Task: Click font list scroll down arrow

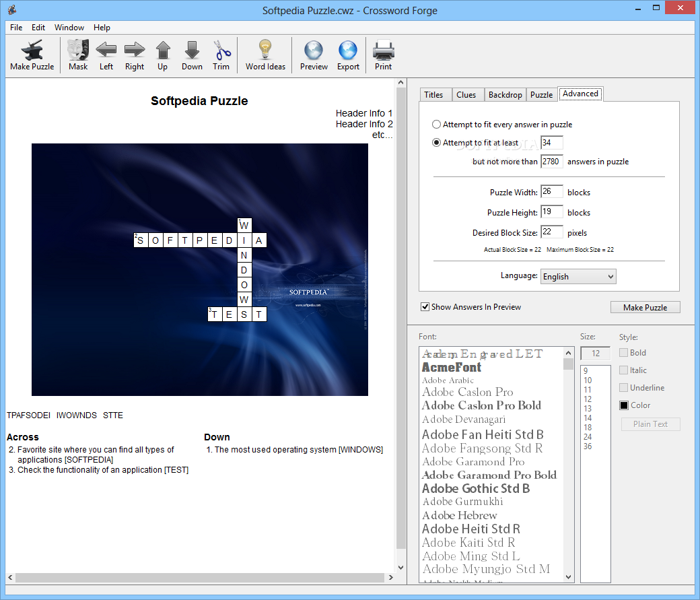Action: pos(568,577)
